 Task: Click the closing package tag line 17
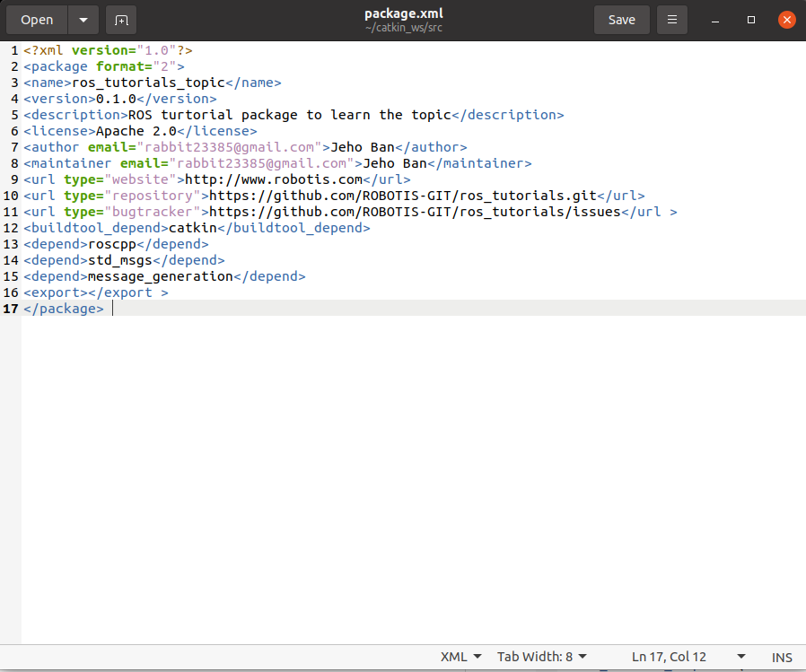tap(64, 309)
